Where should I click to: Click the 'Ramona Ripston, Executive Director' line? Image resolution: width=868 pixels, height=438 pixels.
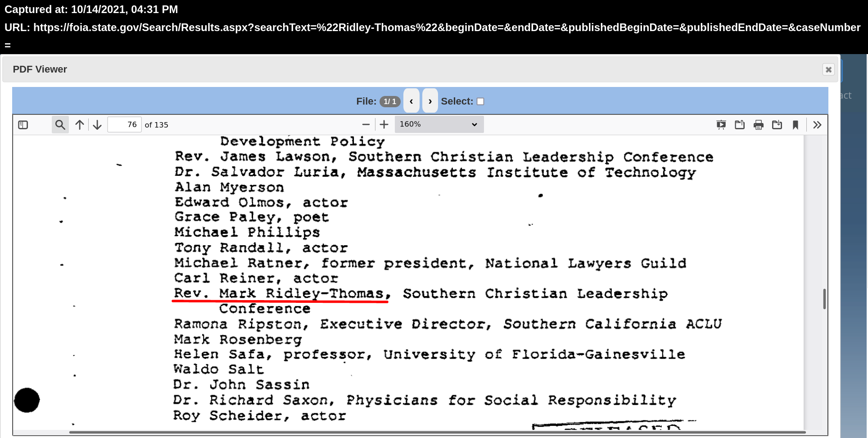[x=448, y=324]
